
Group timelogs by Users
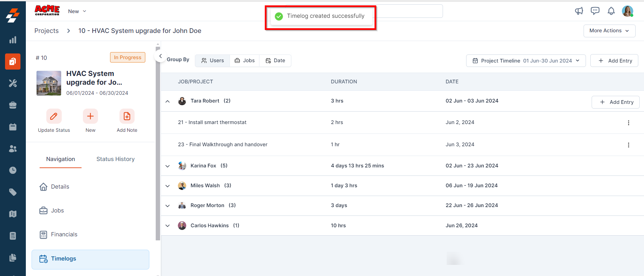212,61
